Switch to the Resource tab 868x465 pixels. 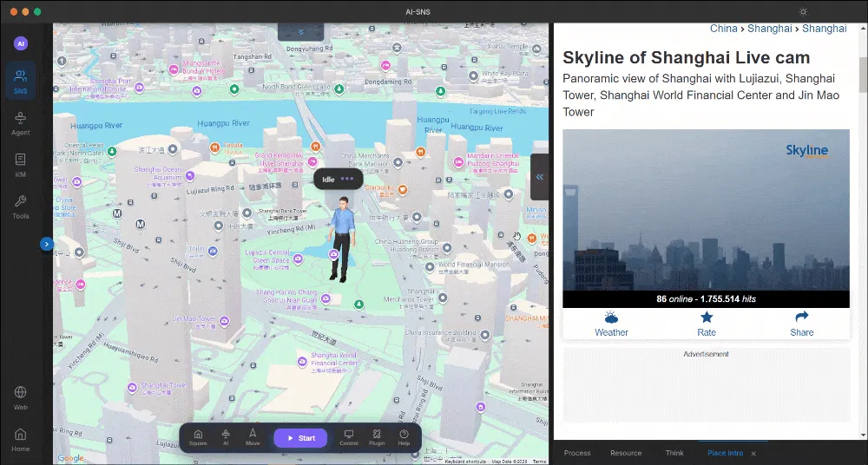click(x=626, y=453)
